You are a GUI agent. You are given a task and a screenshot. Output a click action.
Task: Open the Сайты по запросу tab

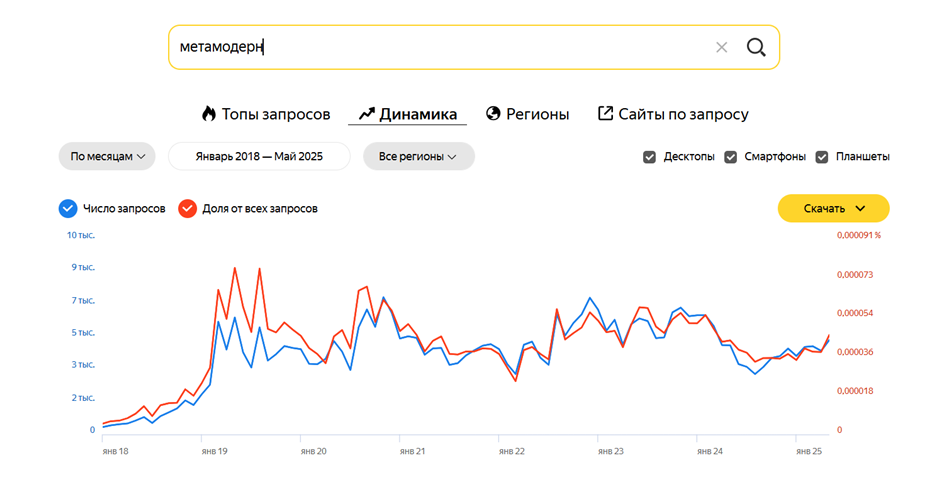[683, 114]
